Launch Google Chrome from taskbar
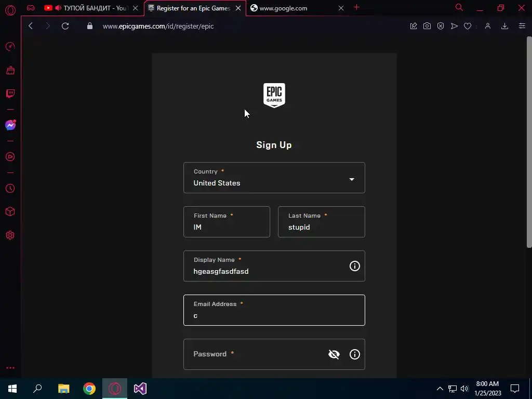Viewport: 532px width, 399px height. (89, 389)
